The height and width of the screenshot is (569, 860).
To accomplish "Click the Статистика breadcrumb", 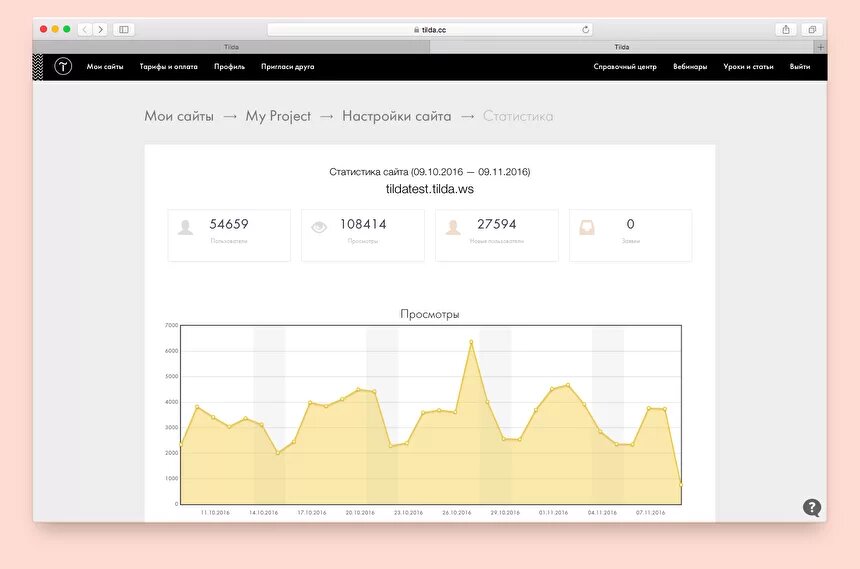I will coord(518,116).
